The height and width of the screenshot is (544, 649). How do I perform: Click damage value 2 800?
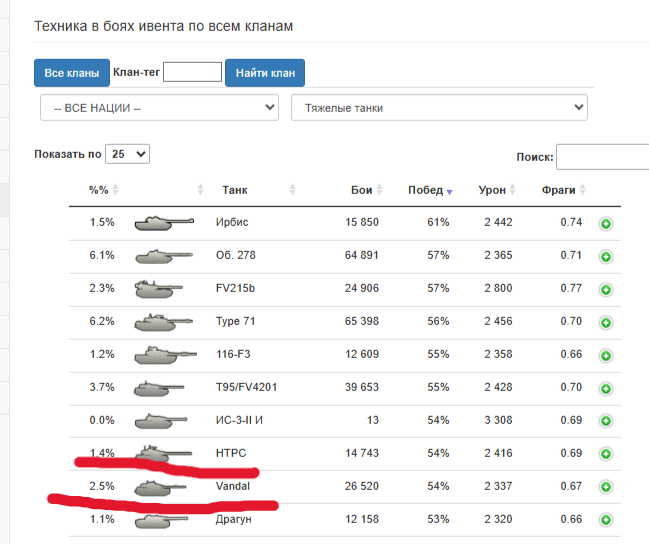tap(498, 288)
